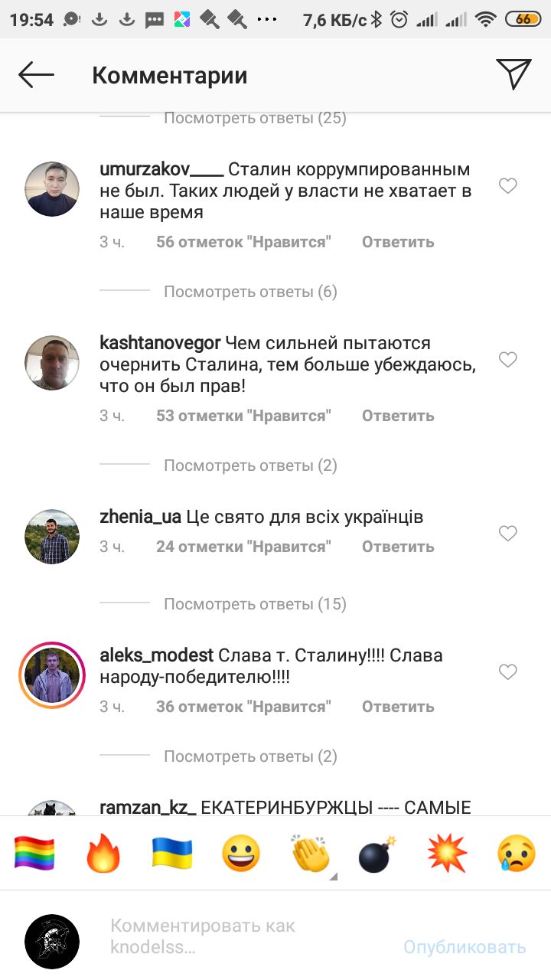Screen dimensions: 551x980
Task: Open direct share paper plane icon
Action: tap(514, 74)
